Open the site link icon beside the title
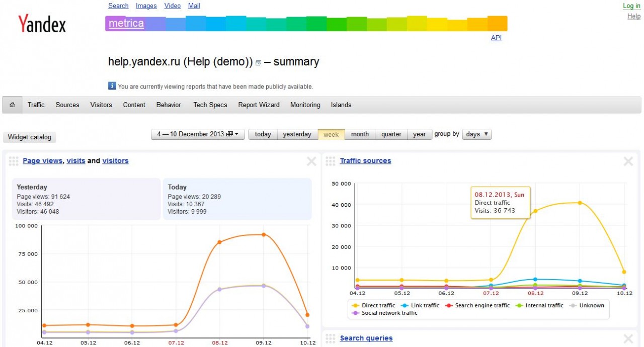The height and width of the screenshot is (347, 644). pyautogui.click(x=259, y=63)
